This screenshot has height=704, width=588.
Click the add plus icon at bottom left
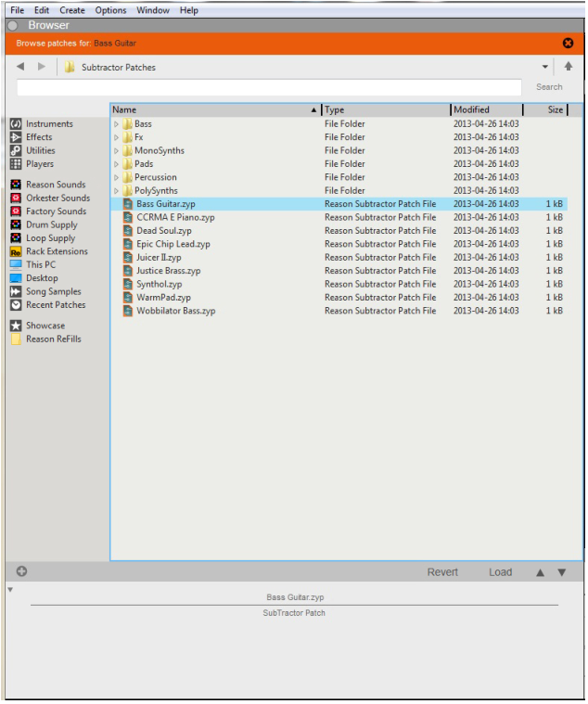tap(21, 571)
